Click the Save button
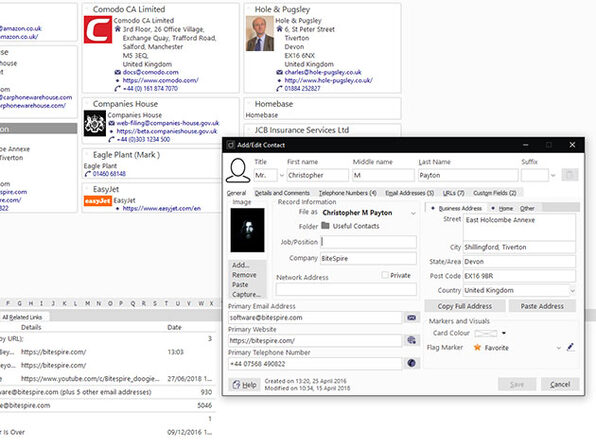The image size is (596, 447). [517, 384]
